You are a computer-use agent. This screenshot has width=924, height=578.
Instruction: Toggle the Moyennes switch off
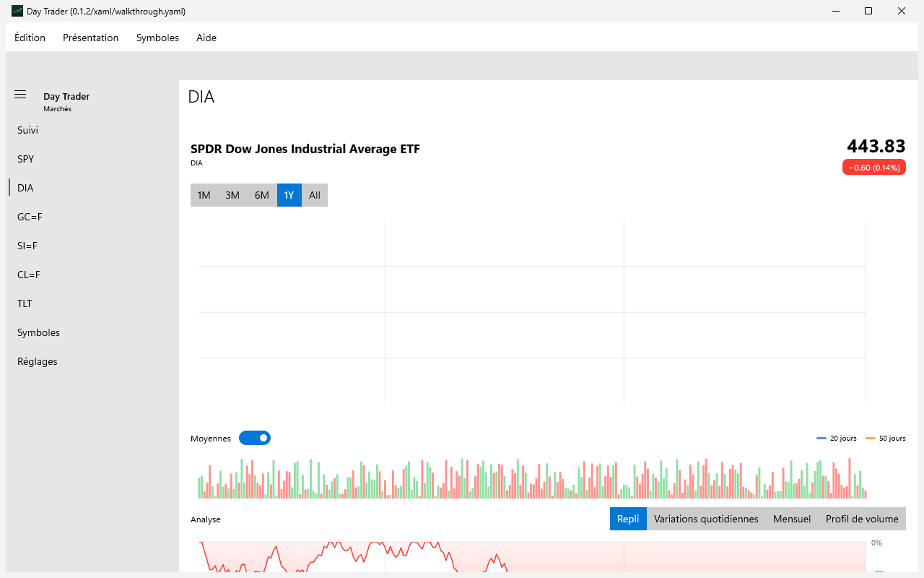click(255, 438)
